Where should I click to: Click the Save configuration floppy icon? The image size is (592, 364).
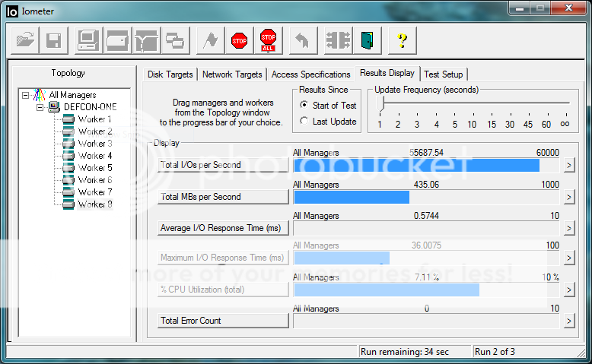tap(53, 40)
